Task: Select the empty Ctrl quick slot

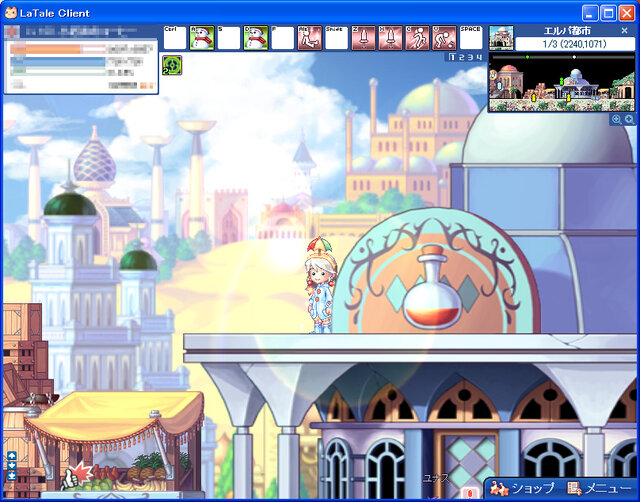Action: coord(175,38)
